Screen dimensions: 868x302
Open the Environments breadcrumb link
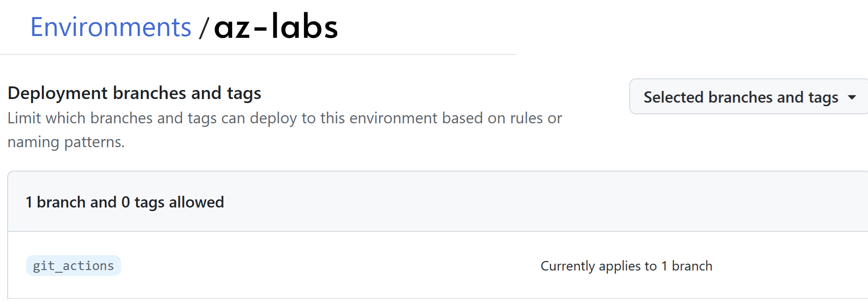point(111,27)
